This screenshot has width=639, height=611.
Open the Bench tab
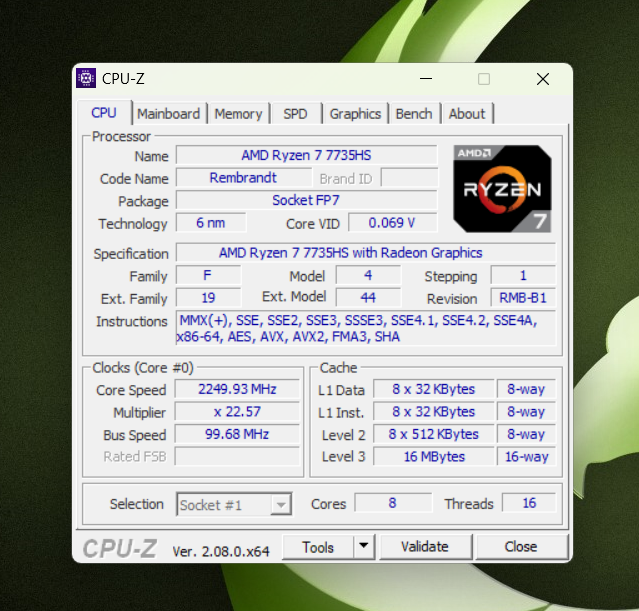tap(414, 114)
